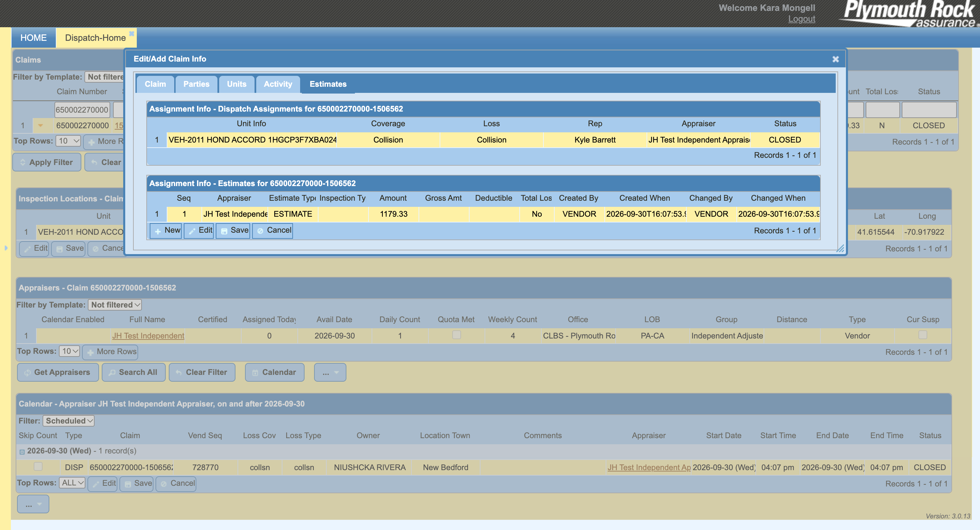Image resolution: width=980 pixels, height=530 pixels.
Task: Expand the ellipsis menu beside Calendar button
Action: [x=330, y=372]
